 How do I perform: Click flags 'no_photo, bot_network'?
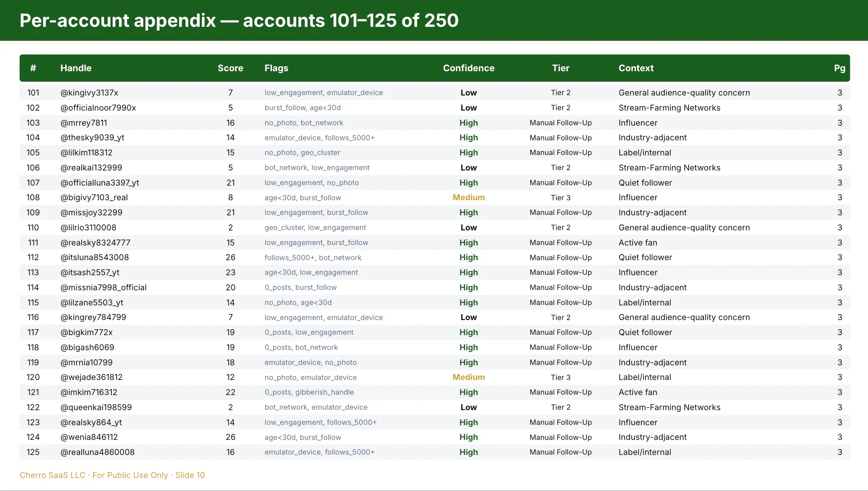pos(304,123)
